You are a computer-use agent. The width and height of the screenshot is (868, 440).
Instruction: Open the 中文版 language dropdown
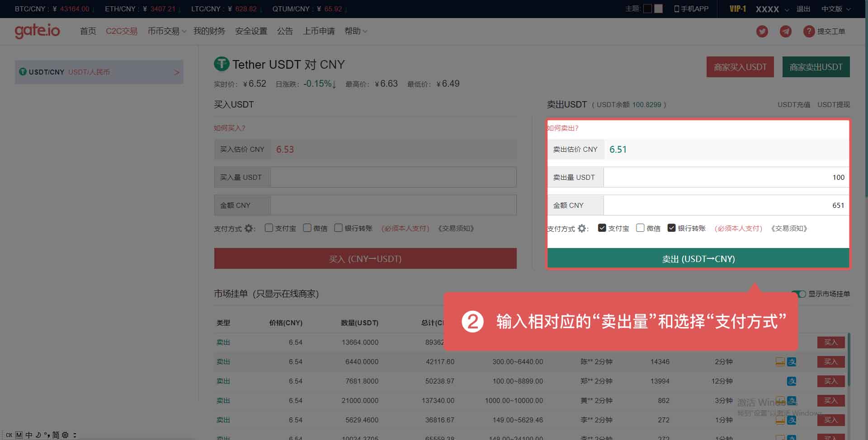(x=836, y=9)
